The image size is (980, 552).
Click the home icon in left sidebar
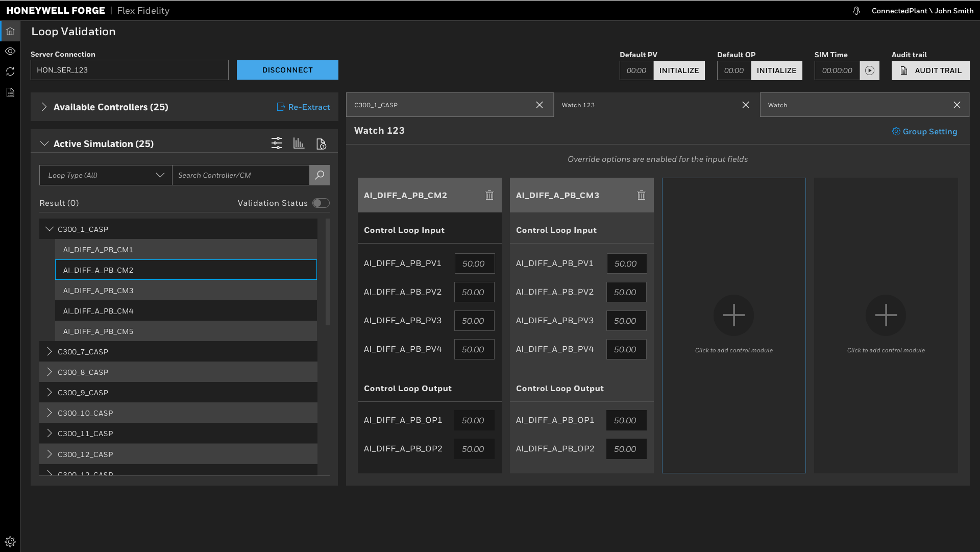[10, 31]
